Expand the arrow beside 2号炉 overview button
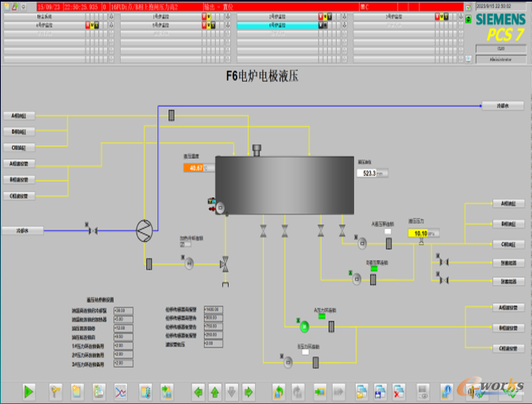The image size is (532, 404). [345, 17]
